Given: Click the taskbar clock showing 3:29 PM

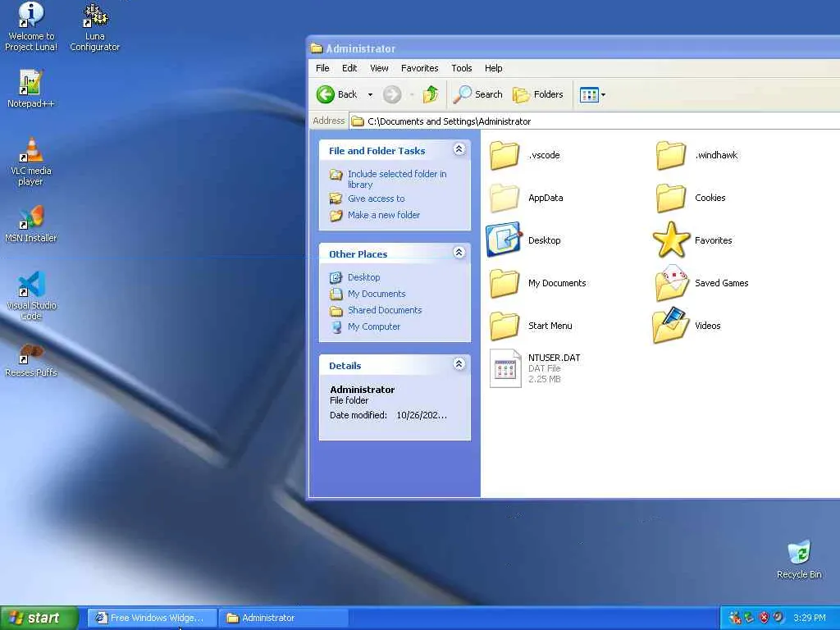Looking at the screenshot, I should pos(810,618).
